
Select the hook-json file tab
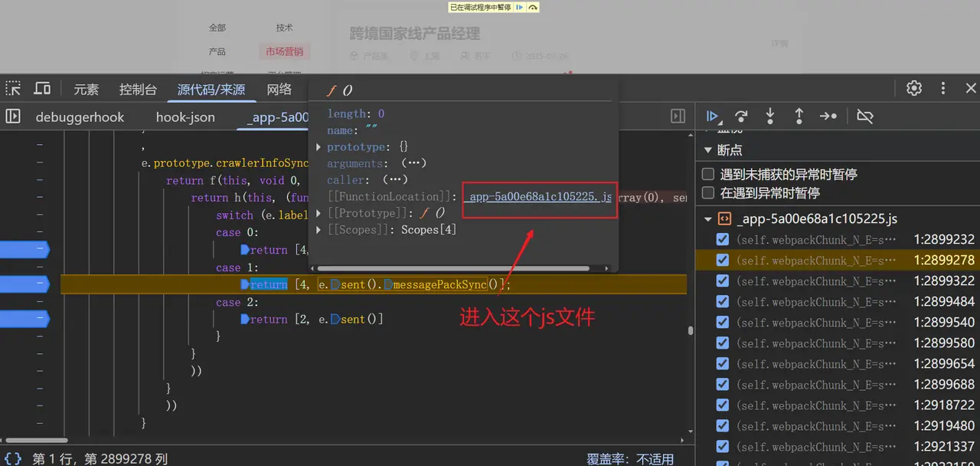(185, 117)
